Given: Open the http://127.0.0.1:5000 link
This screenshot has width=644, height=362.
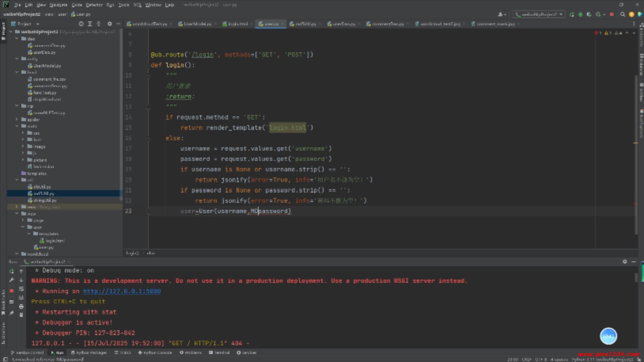Looking at the screenshot, I should tap(122, 291).
